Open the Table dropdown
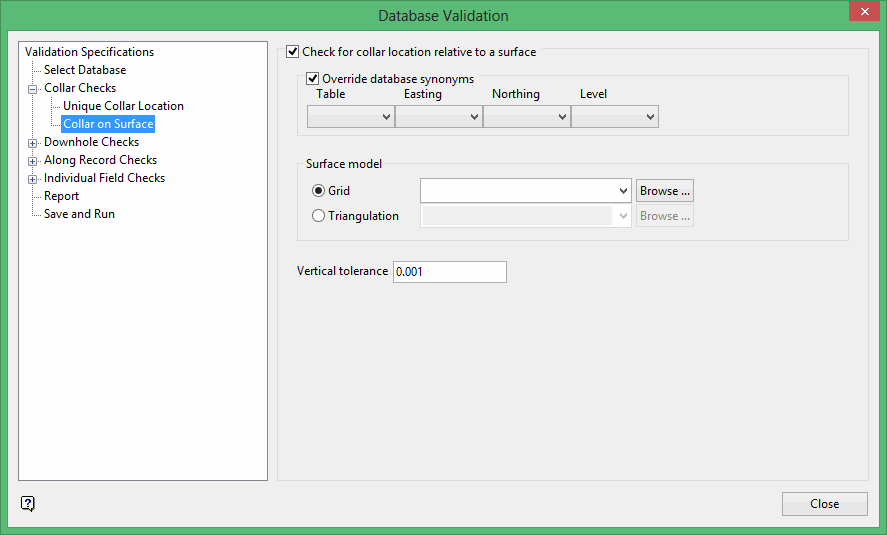Image resolution: width=887 pixels, height=535 pixels. tap(351, 118)
